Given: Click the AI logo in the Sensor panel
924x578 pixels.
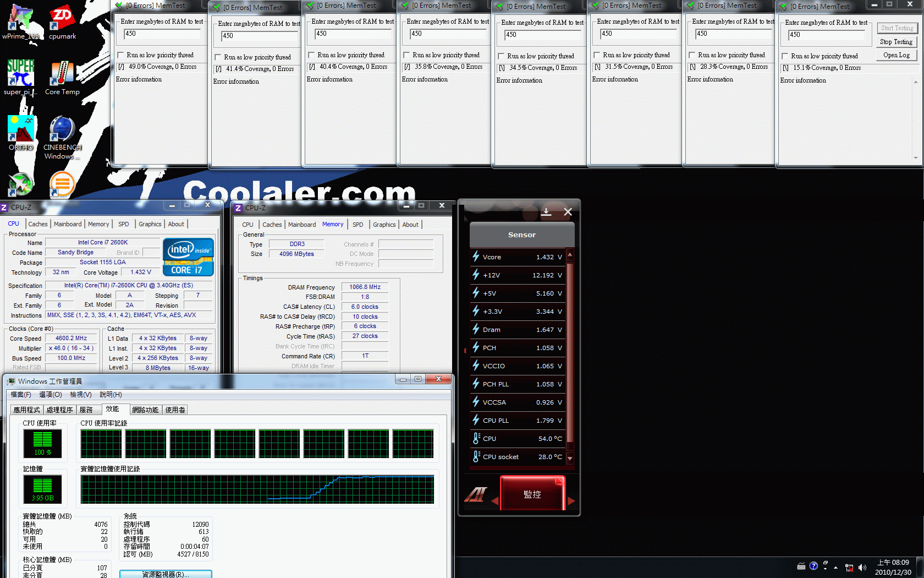Looking at the screenshot, I should (476, 494).
